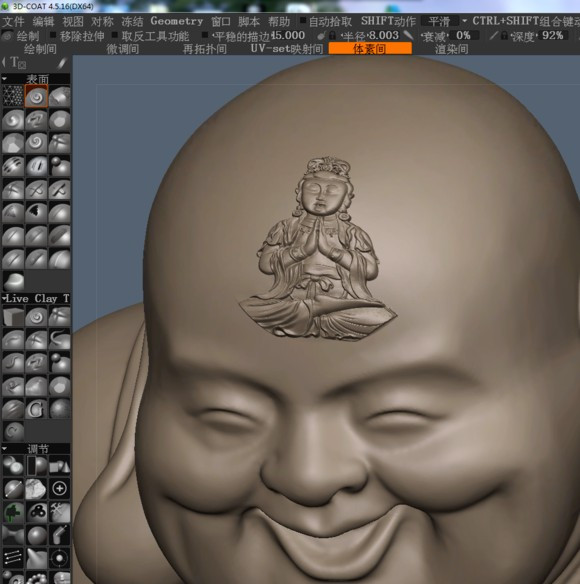Image resolution: width=580 pixels, height=584 pixels.
Task: Choose the sphere with diagonal line tool
Action: tap(13, 489)
